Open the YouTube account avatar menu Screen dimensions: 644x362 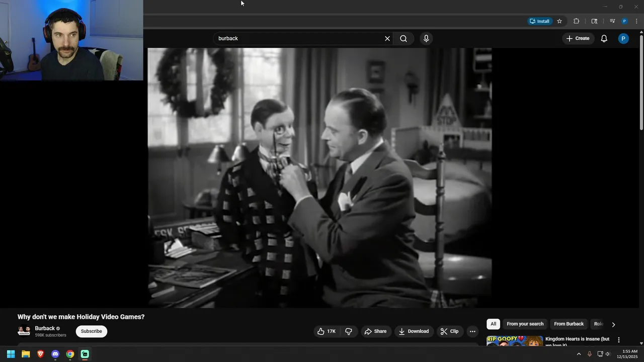623,39
